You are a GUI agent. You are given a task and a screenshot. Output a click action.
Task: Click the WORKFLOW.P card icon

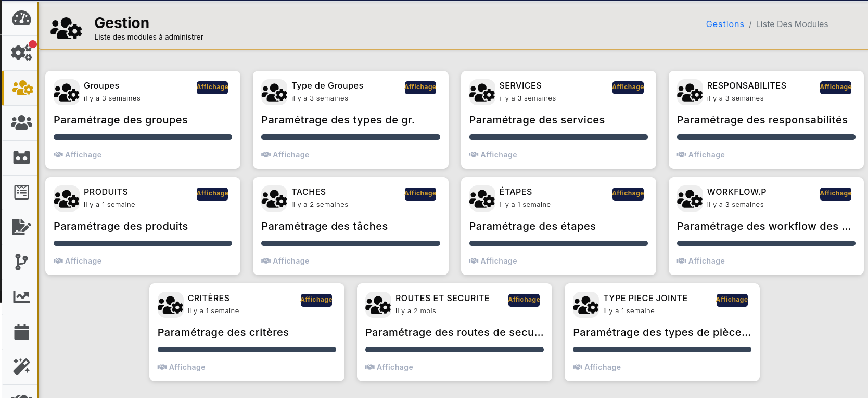[x=690, y=198]
